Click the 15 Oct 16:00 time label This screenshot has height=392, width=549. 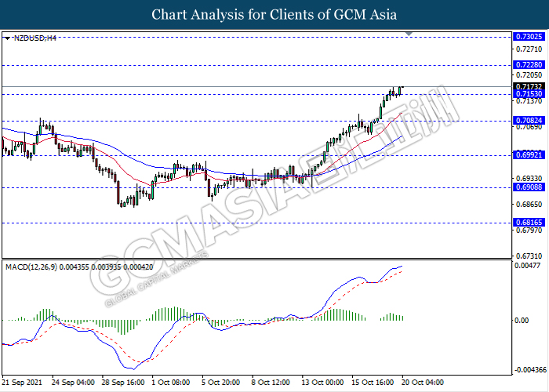[373, 382]
